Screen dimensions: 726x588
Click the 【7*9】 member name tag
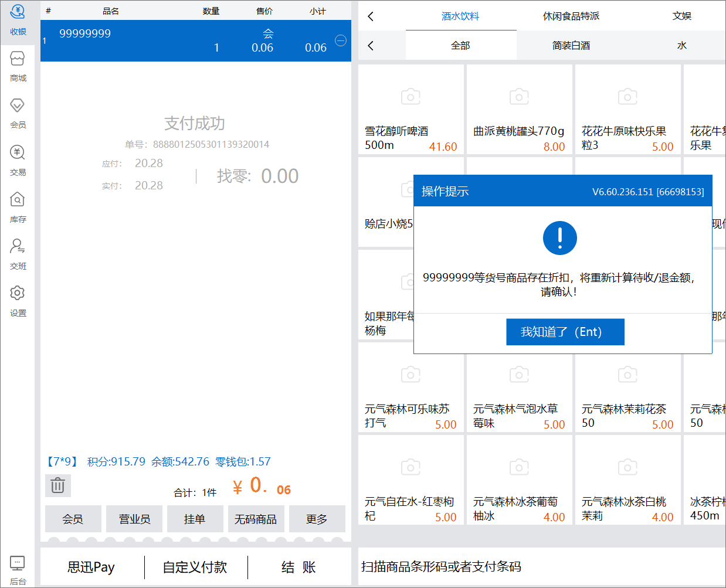tap(63, 461)
